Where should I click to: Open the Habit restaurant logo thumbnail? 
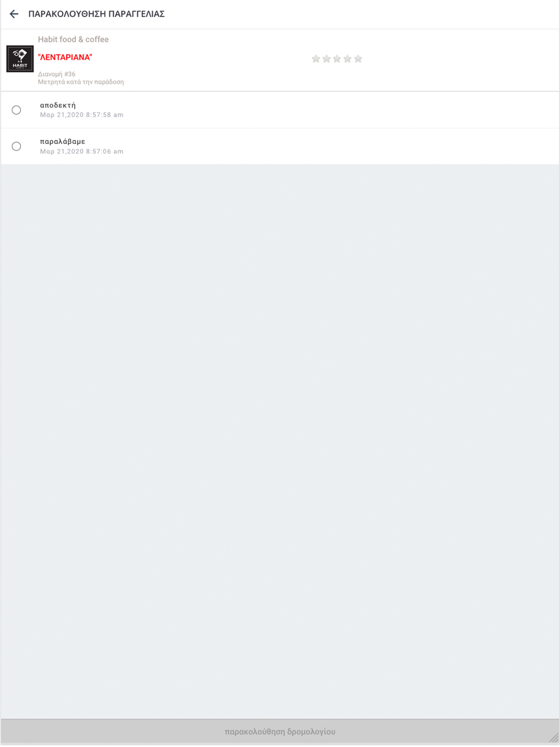coord(20,59)
